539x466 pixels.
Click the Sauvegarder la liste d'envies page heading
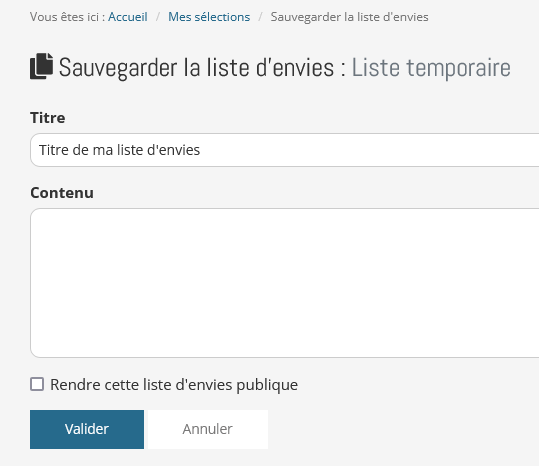pyautogui.click(x=196, y=68)
